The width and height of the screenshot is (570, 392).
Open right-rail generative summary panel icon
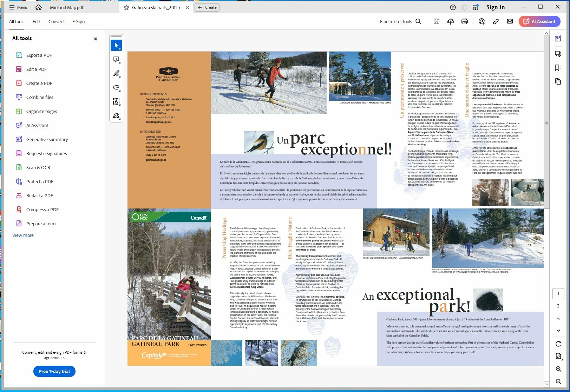click(558, 39)
